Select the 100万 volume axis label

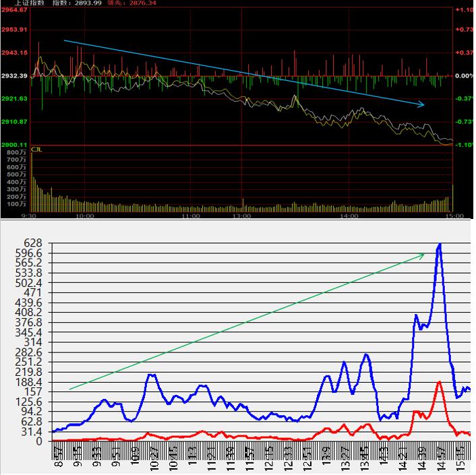[16, 204]
